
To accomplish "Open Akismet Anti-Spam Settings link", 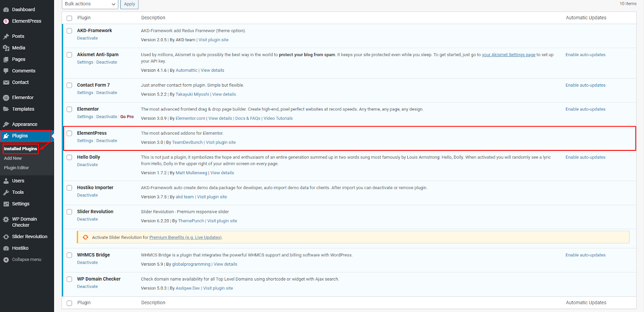I will [x=85, y=62].
